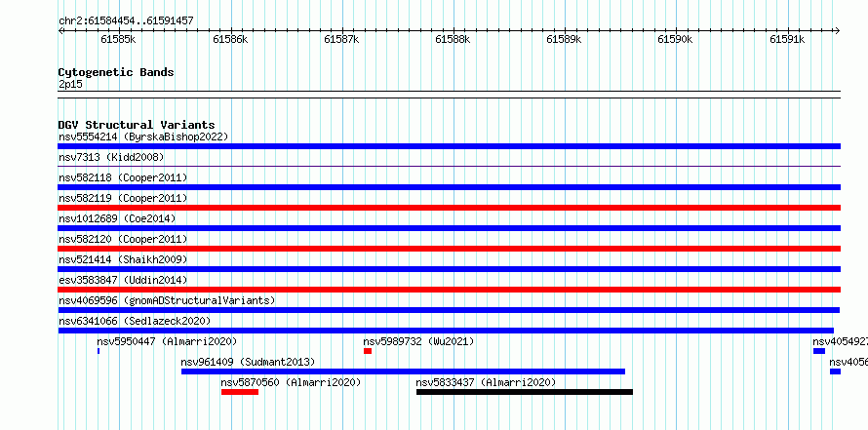Click the 2p15 band label
Viewport: 868px width, 430px height.
pos(70,85)
